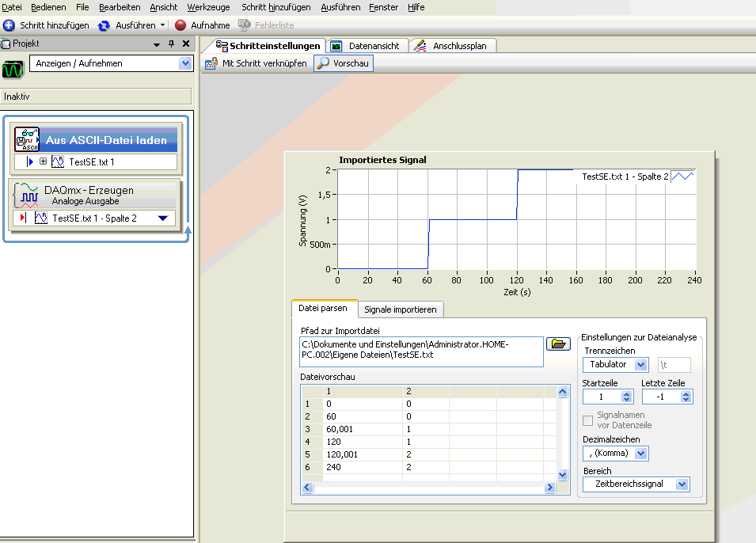The image size is (756, 543).
Task: Open the Werkzeuge menu
Action: (207, 7)
